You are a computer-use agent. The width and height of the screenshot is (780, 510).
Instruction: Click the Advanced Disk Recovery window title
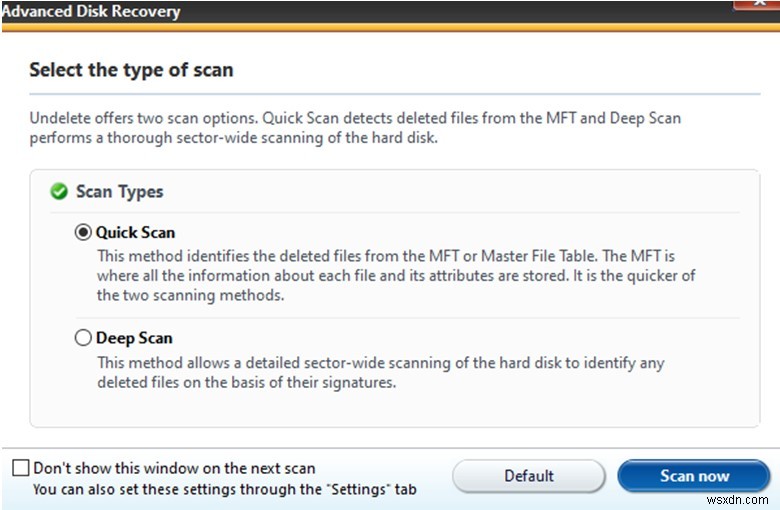[92, 12]
